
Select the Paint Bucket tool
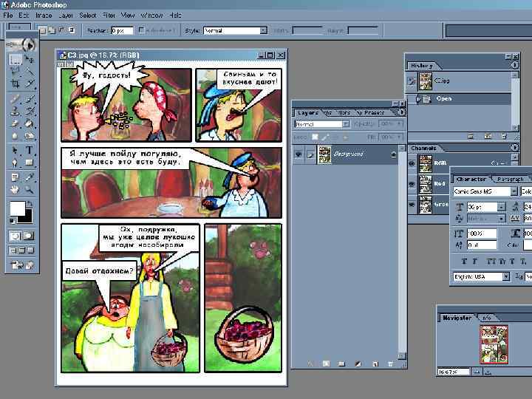(x=30, y=123)
